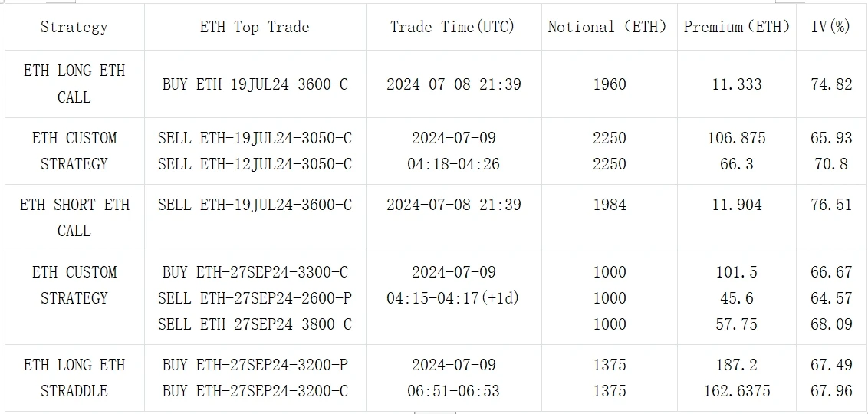Click the Premium (ETH) column header
Viewport: 868px width, 414px height.
click(736, 27)
